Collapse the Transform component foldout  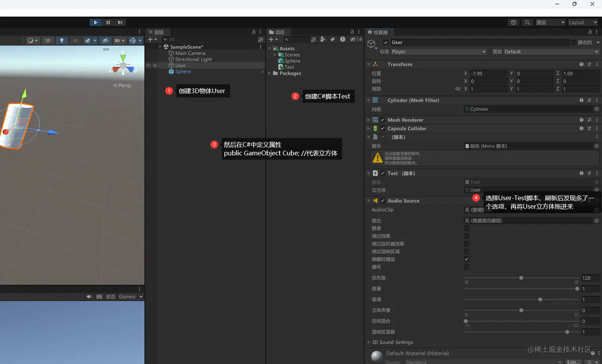coord(369,64)
